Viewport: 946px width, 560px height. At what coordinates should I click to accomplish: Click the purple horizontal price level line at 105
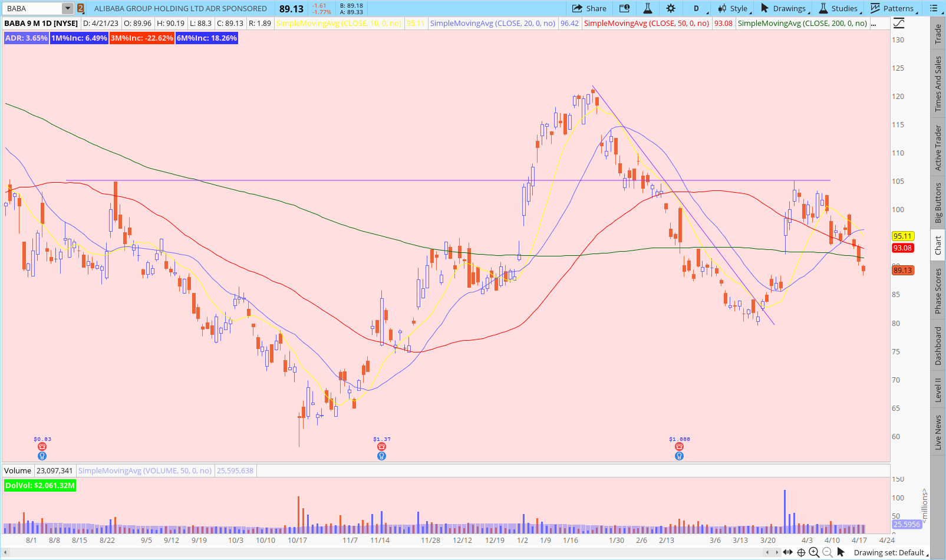tap(448, 180)
